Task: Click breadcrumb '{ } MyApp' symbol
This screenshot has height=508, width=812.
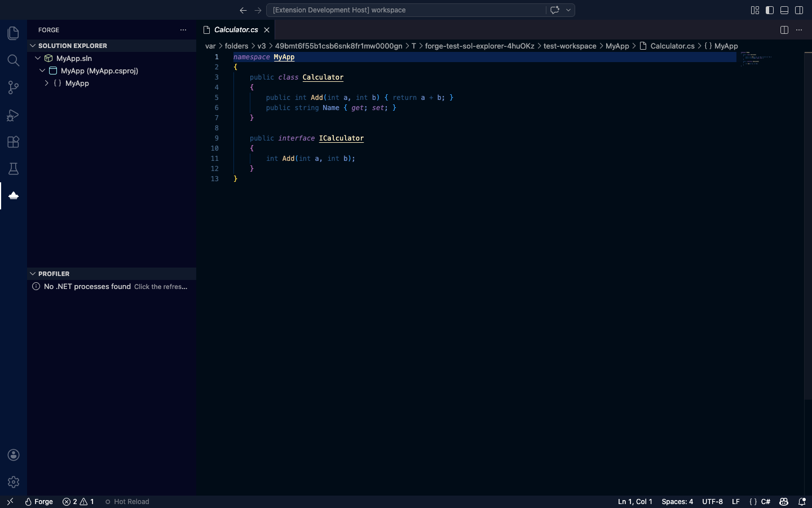Action: pos(721,46)
